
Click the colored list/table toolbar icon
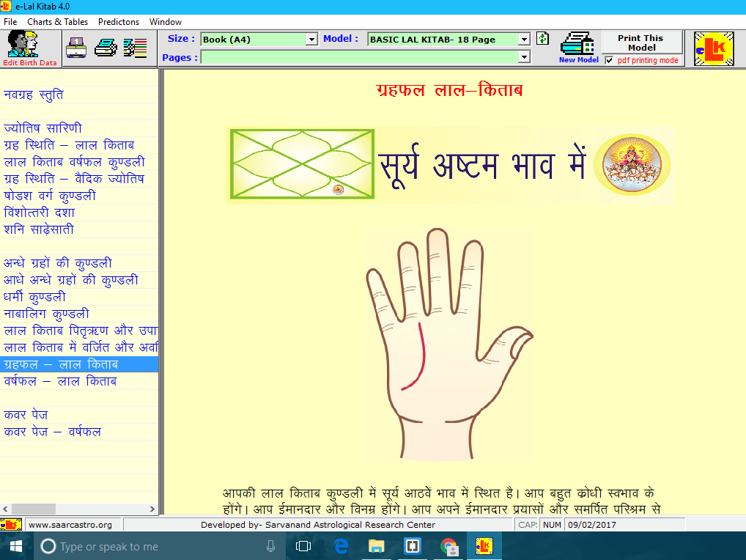pos(135,48)
